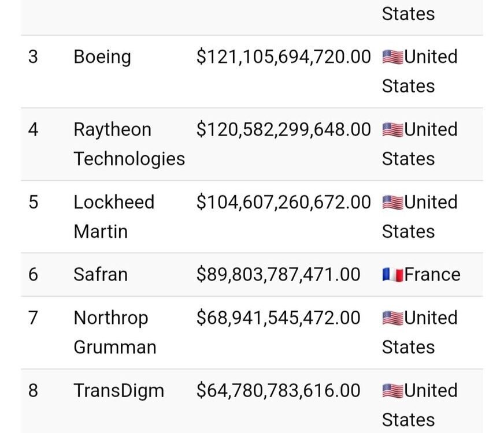Click TransDigm's $64,780,783,616.00 value
The width and height of the screenshot is (504, 433).
[x=279, y=391]
